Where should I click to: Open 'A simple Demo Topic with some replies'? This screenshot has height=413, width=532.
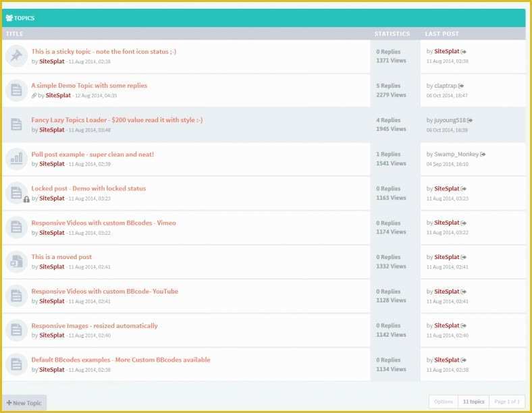click(x=89, y=86)
